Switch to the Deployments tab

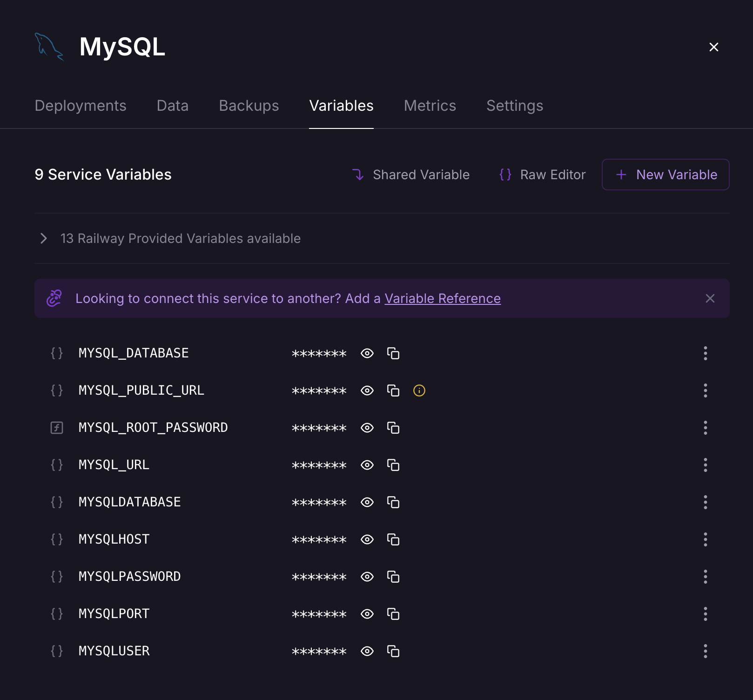[x=81, y=106]
